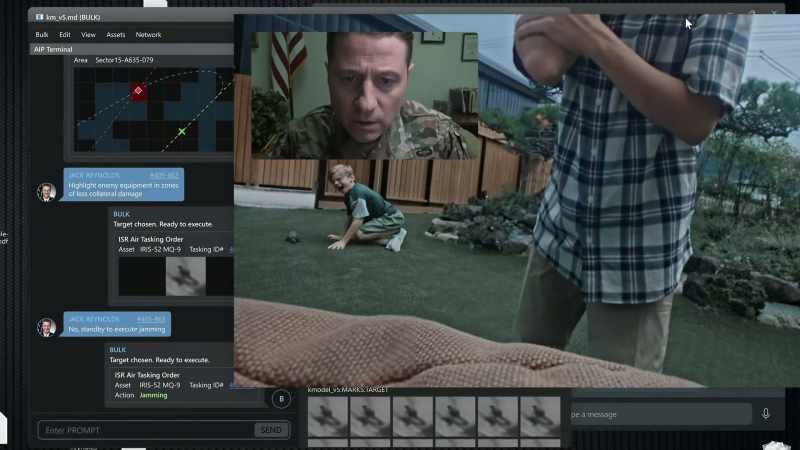Click the SEND button
The width and height of the screenshot is (800, 450).
pyautogui.click(x=271, y=430)
